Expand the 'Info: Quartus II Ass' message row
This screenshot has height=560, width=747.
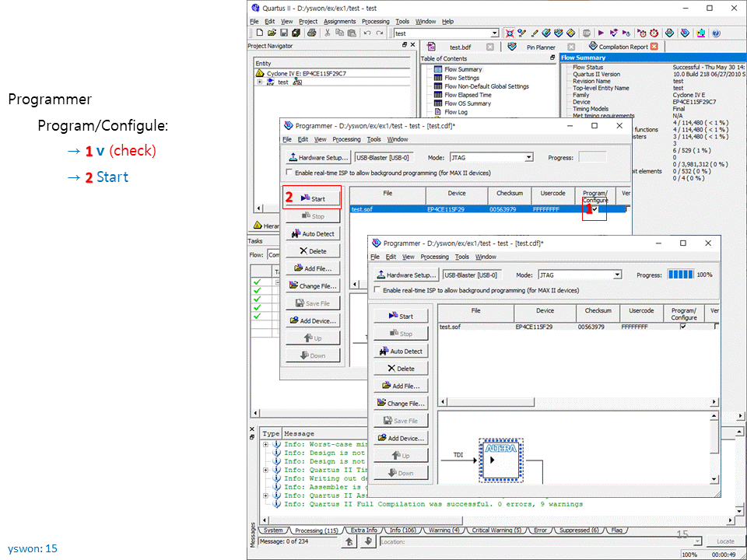(266, 495)
